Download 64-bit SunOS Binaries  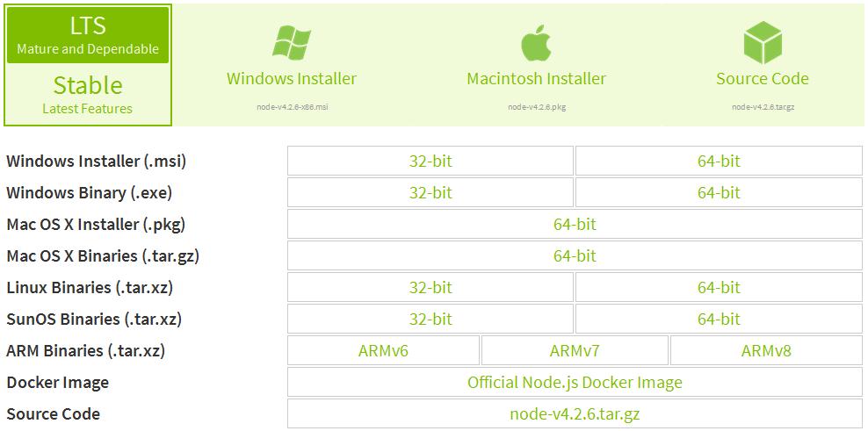click(x=719, y=320)
